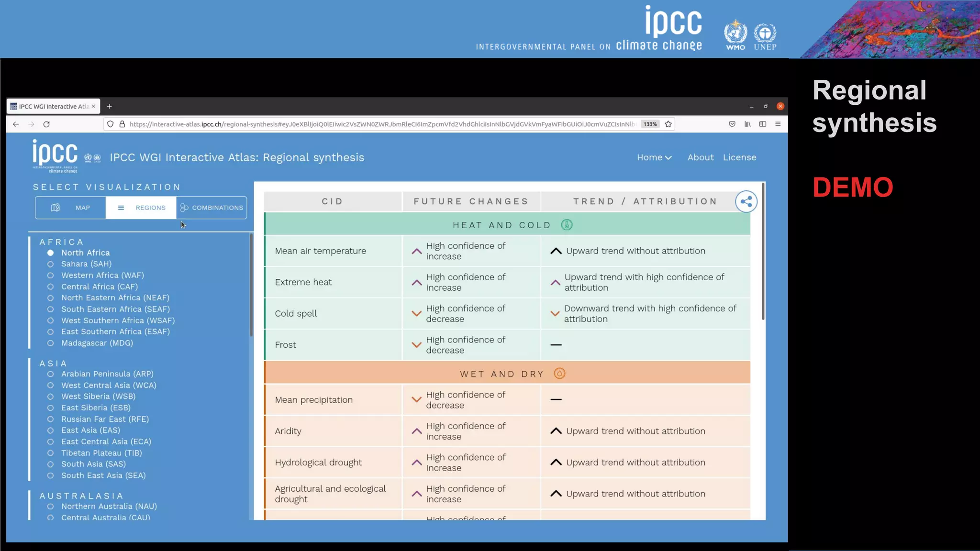Open the Firefox hamburger menu

(778, 124)
